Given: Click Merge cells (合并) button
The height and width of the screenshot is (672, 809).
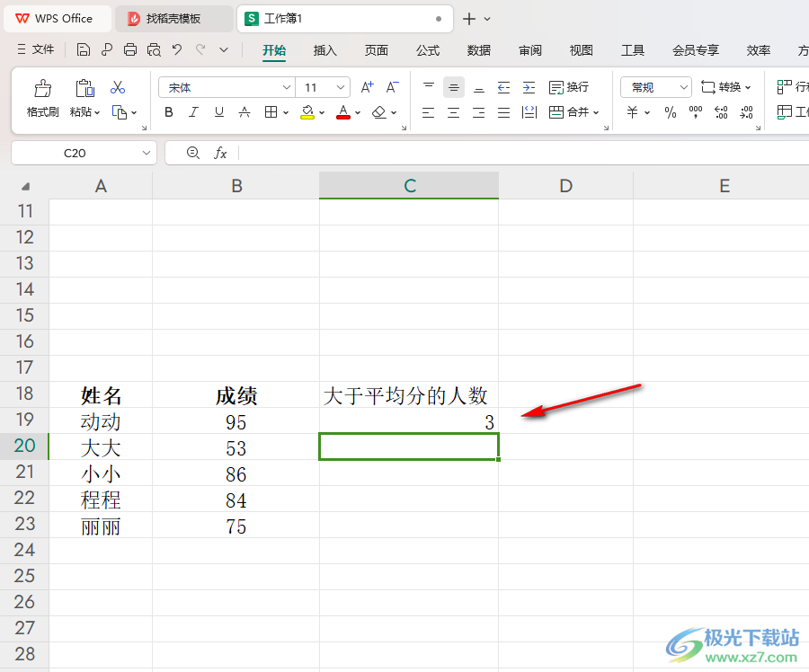Looking at the screenshot, I should point(569,112).
